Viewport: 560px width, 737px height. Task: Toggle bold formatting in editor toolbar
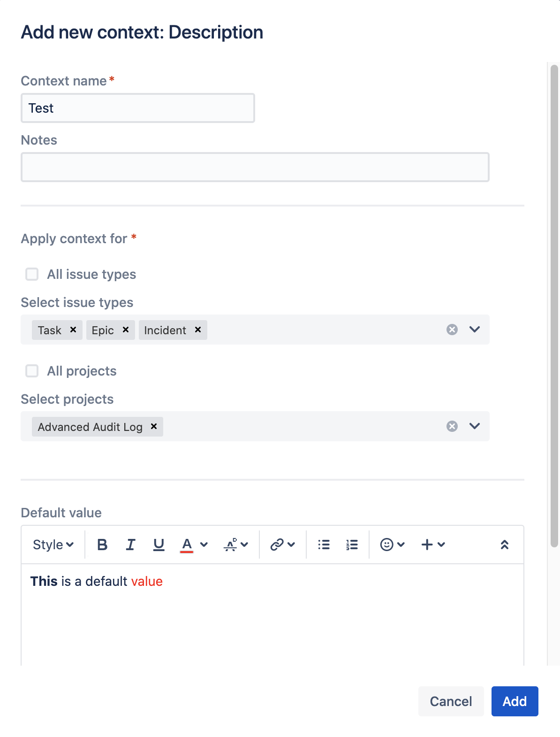[x=102, y=545]
